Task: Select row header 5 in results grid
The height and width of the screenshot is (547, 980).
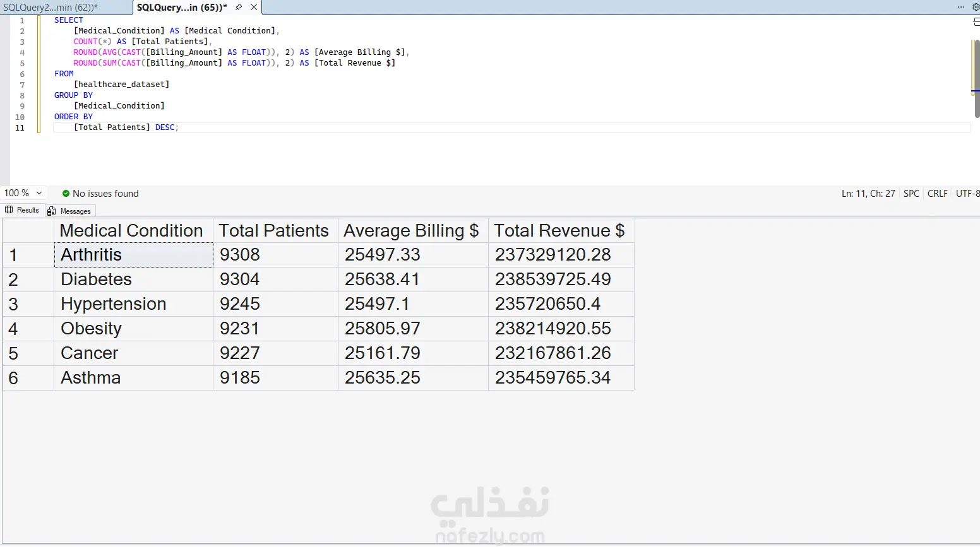Action: (28, 353)
